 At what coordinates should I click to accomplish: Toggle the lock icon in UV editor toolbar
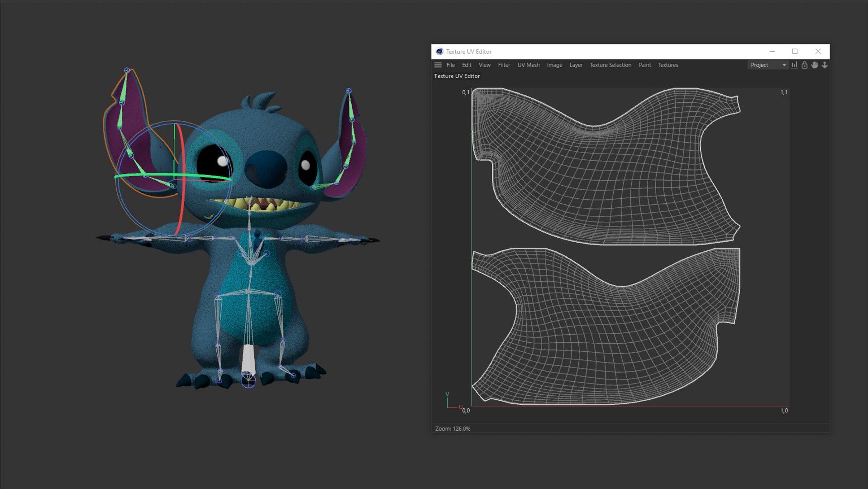804,65
